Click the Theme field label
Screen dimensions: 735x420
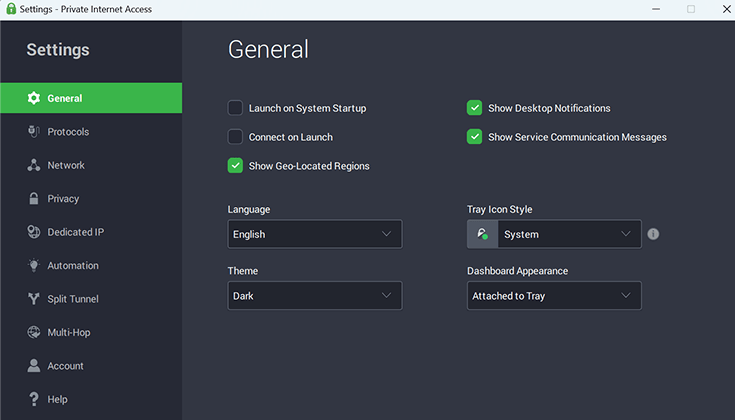(243, 271)
